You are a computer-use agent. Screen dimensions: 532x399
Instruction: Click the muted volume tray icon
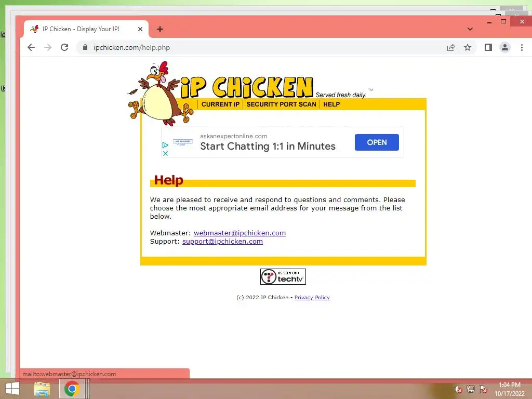[x=458, y=389]
